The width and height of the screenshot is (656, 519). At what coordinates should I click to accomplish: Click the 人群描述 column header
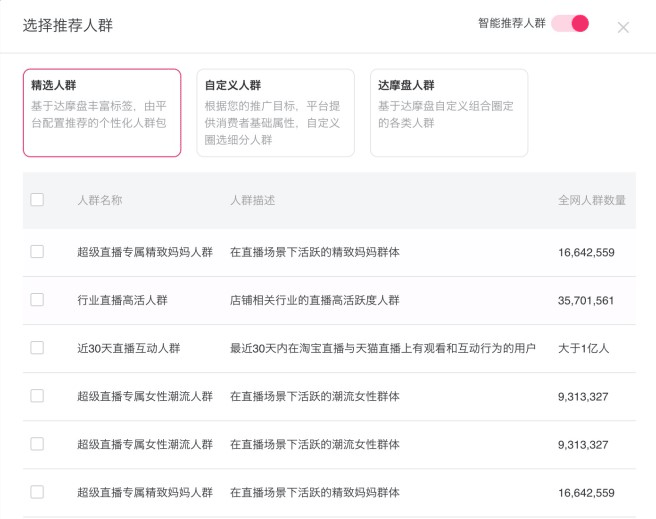tap(252, 200)
